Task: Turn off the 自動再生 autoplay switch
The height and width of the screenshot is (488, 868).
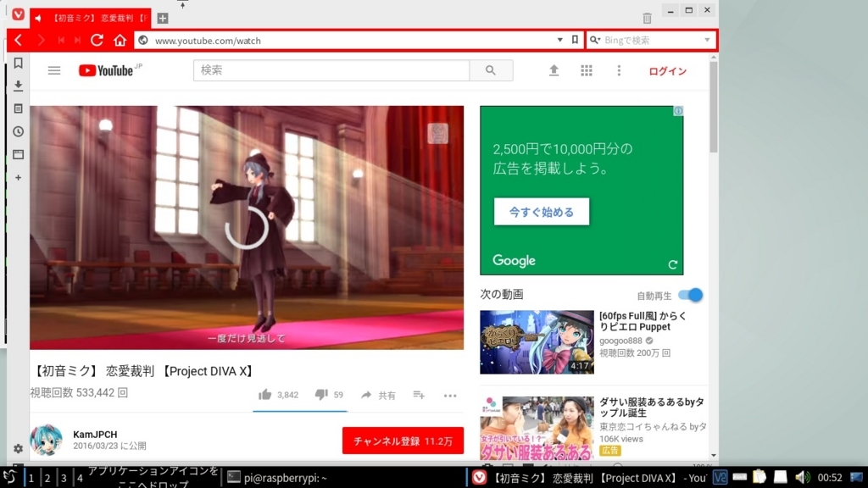Action: tap(690, 295)
